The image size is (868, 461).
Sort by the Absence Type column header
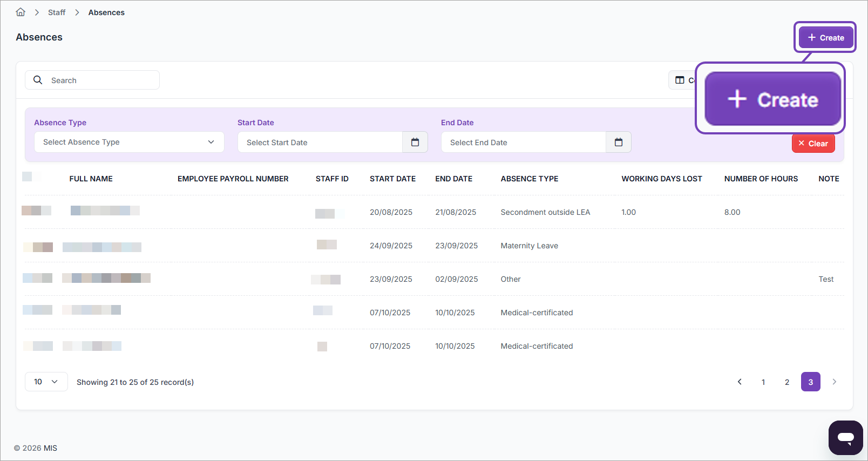click(529, 179)
